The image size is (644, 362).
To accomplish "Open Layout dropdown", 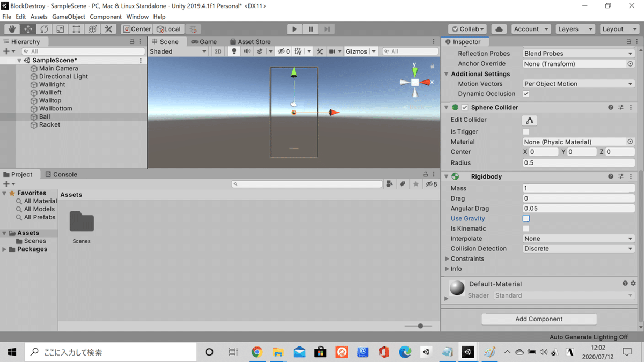I will tap(619, 29).
